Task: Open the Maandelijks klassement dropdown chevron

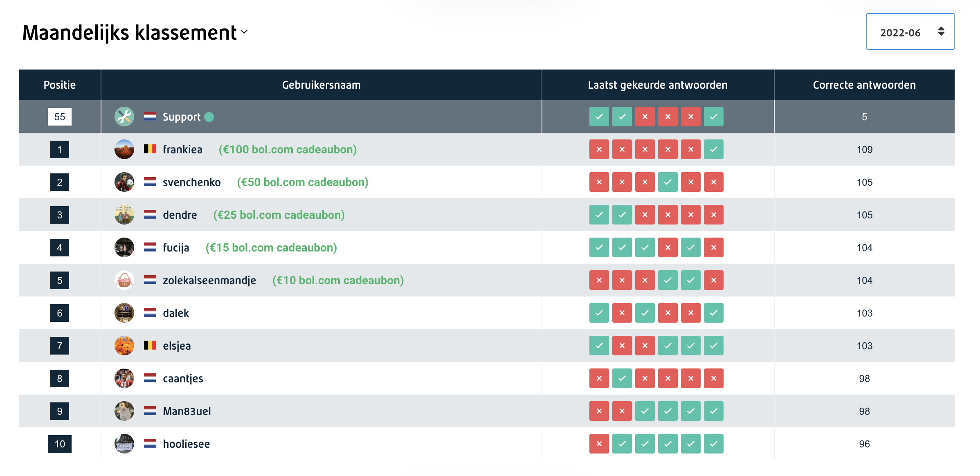Action: [x=244, y=32]
